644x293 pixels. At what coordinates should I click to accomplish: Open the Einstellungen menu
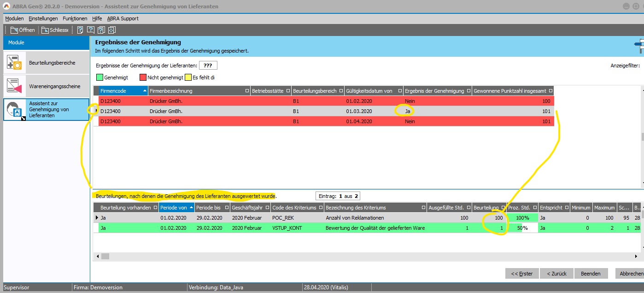(x=43, y=18)
